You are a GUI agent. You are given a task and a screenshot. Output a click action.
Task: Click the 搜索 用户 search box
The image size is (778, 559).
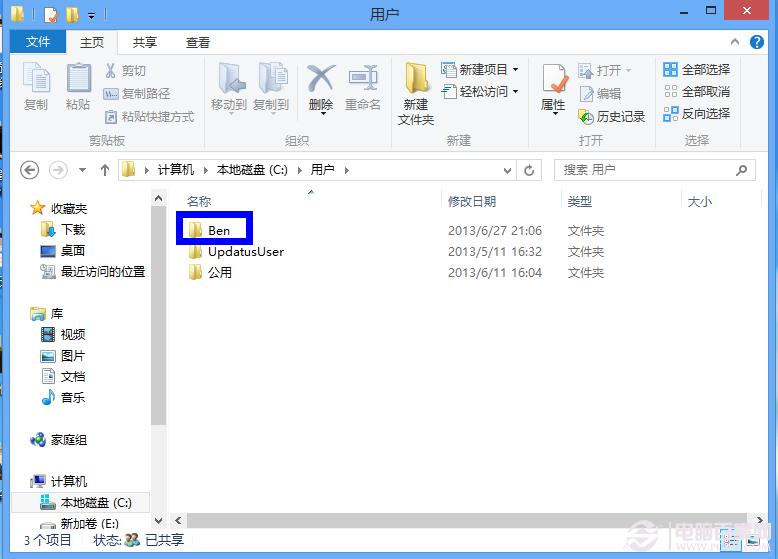(x=654, y=170)
